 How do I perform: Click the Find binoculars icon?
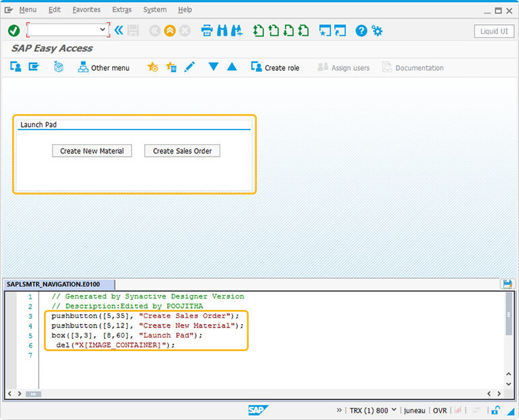(x=222, y=30)
